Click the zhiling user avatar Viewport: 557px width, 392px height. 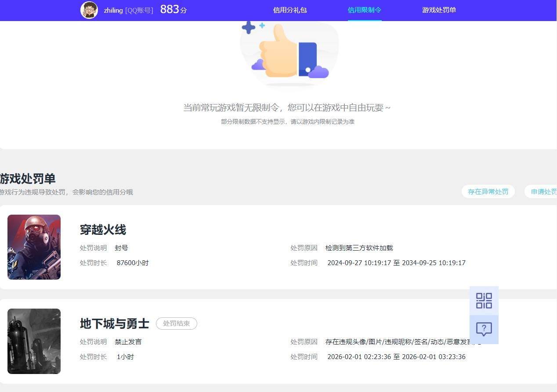click(89, 10)
